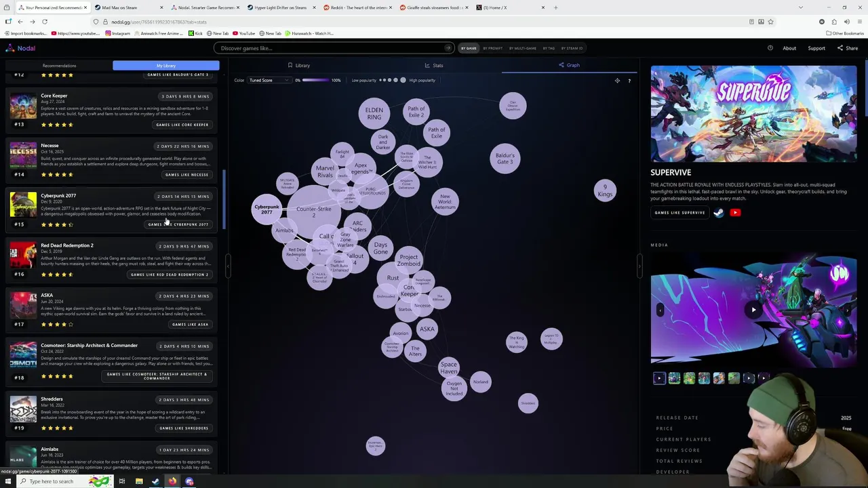
Task: Focus the Discover games search field
Action: pos(333,48)
